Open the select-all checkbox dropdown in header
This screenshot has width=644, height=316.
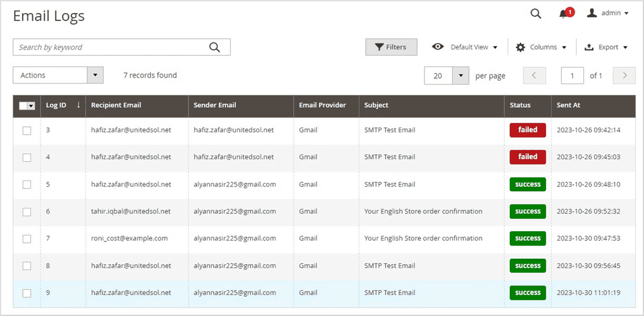coord(32,106)
